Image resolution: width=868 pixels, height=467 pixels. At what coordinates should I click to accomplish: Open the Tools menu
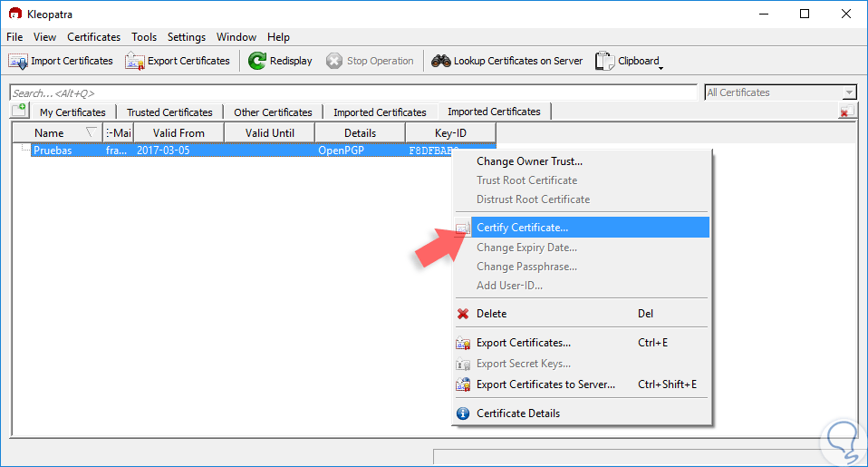pyautogui.click(x=144, y=37)
